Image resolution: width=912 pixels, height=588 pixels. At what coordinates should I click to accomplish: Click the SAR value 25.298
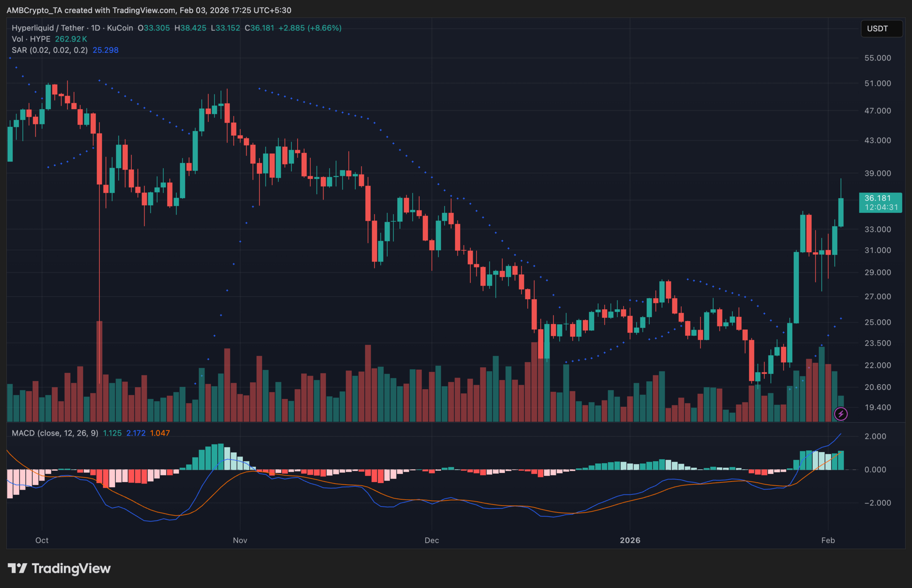105,50
